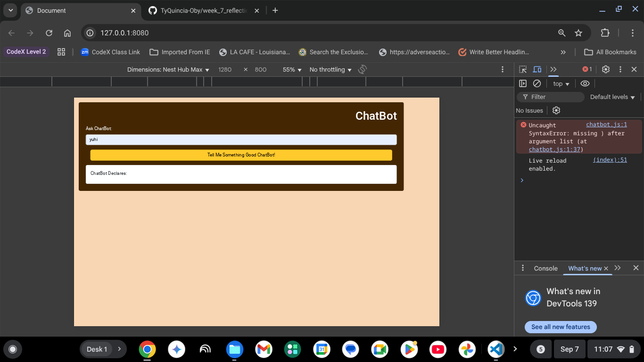Click See all new features button
Image resolution: width=644 pixels, height=362 pixels.
561,327
